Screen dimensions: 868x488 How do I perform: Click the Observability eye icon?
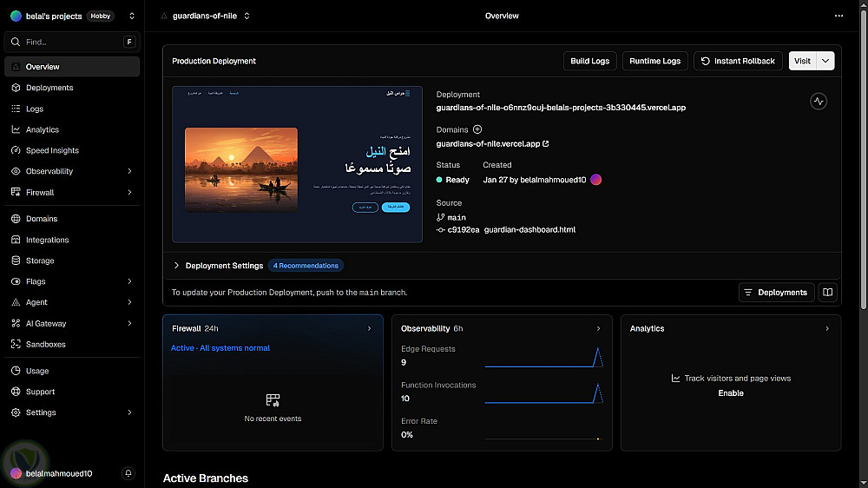(x=16, y=171)
